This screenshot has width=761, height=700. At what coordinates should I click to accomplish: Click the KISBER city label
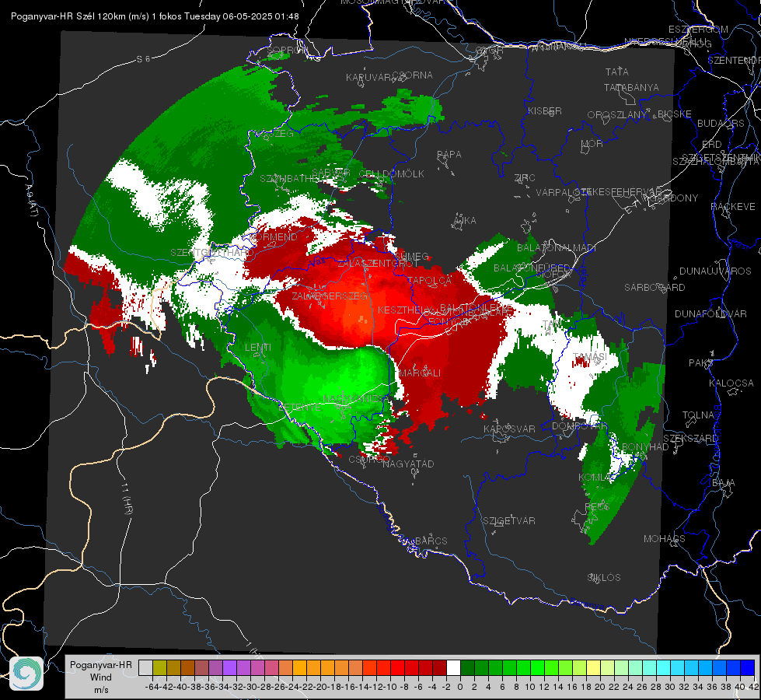pos(545,110)
